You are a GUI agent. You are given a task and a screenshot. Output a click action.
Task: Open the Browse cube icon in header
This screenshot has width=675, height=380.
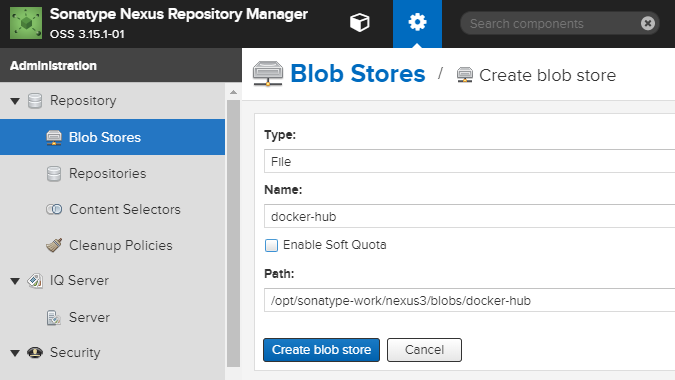[x=359, y=22]
